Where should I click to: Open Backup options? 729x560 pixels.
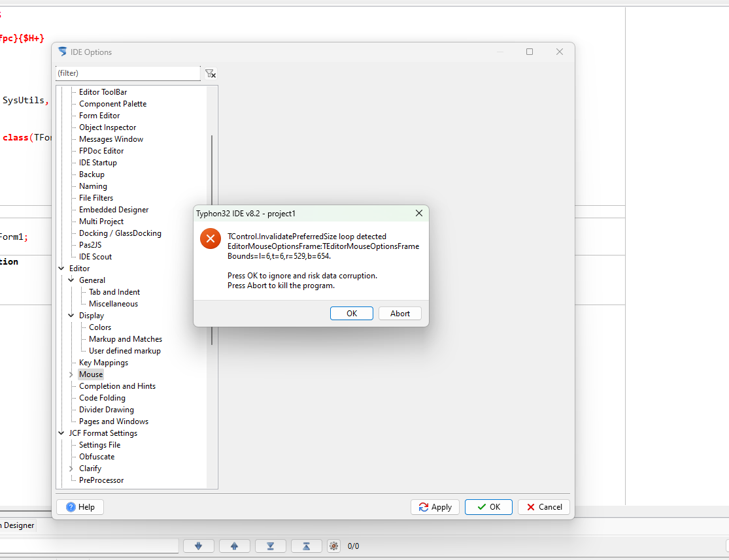click(x=92, y=174)
